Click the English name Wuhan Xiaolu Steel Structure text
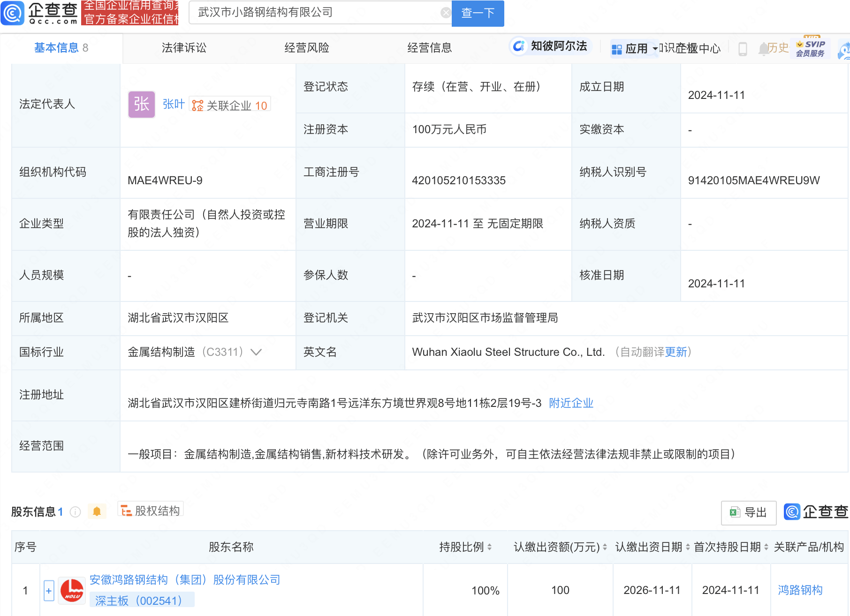This screenshot has width=850, height=616. [x=508, y=352]
